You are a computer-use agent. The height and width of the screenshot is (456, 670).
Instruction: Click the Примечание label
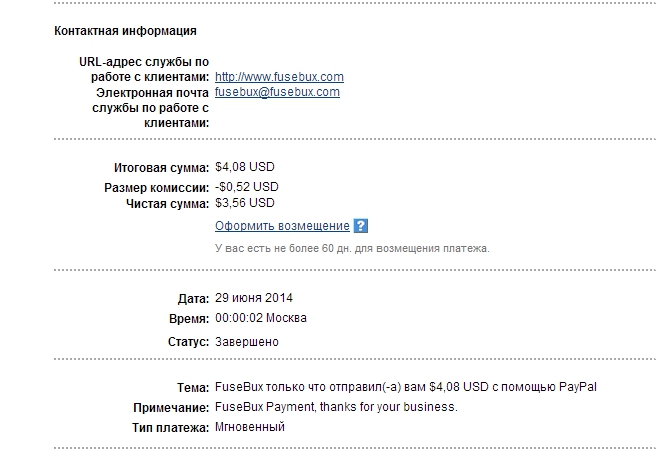170,408
